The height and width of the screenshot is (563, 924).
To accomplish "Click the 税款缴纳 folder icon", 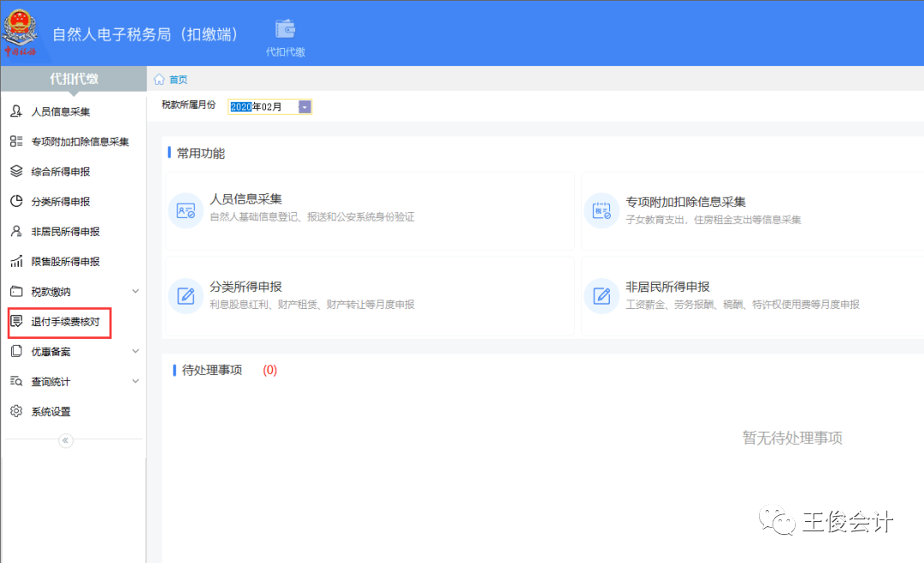I will click(16, 291).
